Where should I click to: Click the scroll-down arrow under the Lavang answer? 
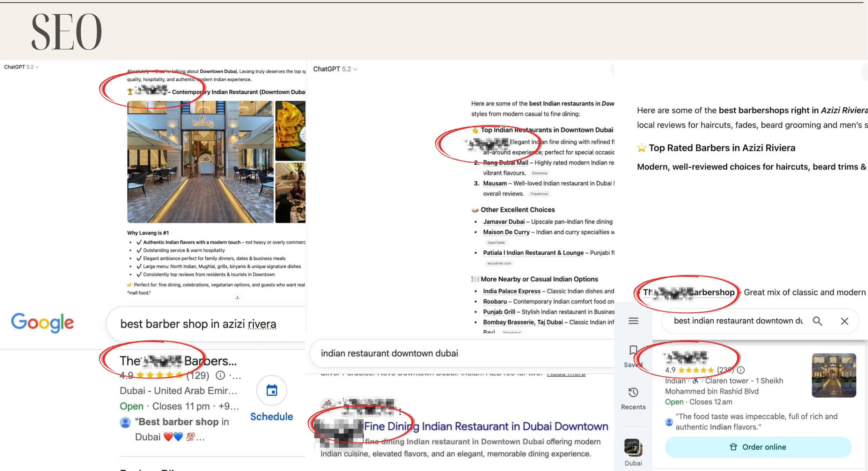[238, 297]
